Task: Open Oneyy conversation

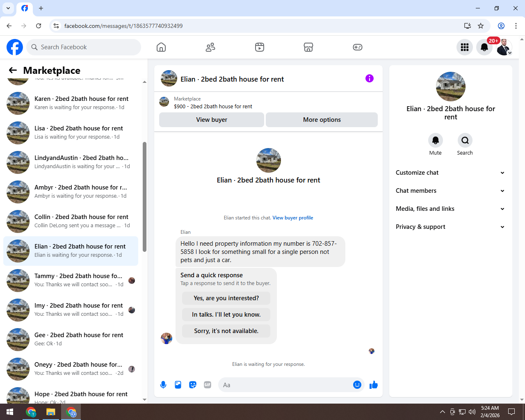Action: 71,369
